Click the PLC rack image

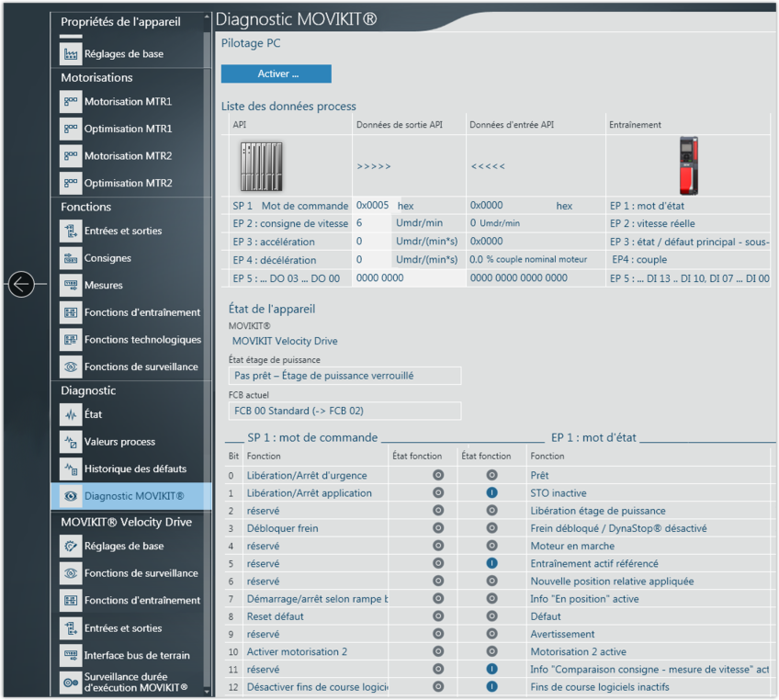pos(262,166)
